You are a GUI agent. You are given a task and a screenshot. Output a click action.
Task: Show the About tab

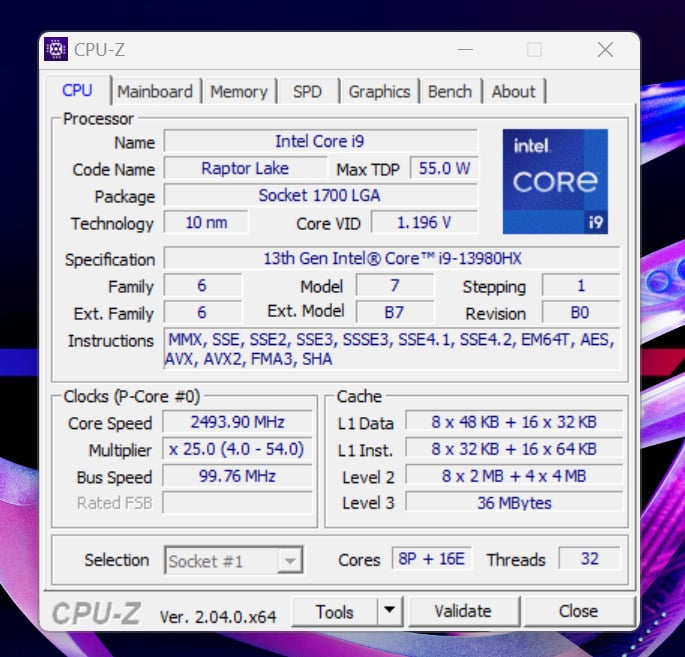click(513, 91)
